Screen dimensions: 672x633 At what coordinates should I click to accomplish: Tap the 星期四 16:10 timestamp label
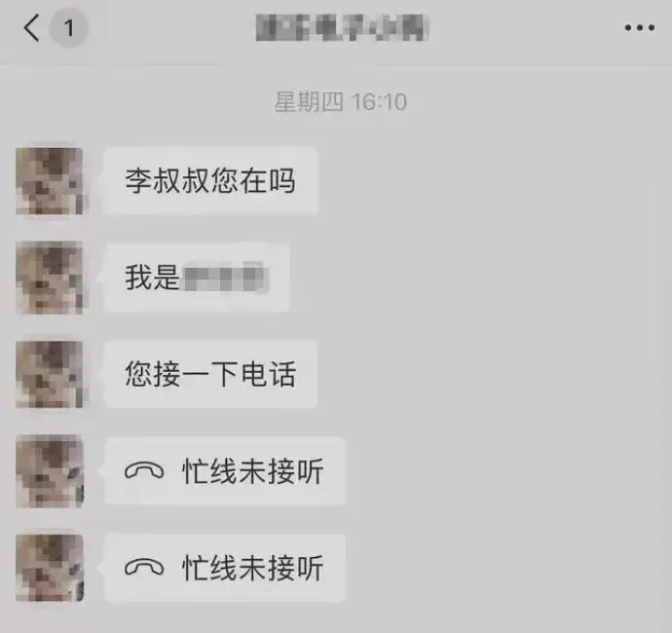click(x=340, y=102)
